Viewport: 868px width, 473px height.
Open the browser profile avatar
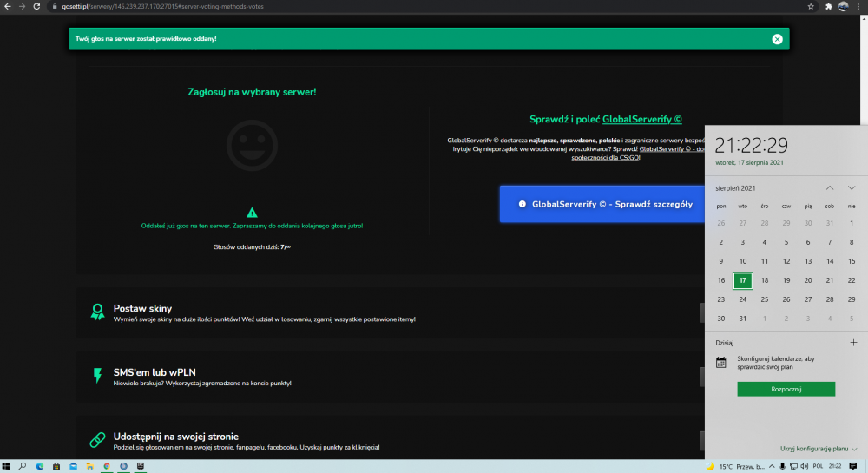pyautogui.click(x=843, y=7)
